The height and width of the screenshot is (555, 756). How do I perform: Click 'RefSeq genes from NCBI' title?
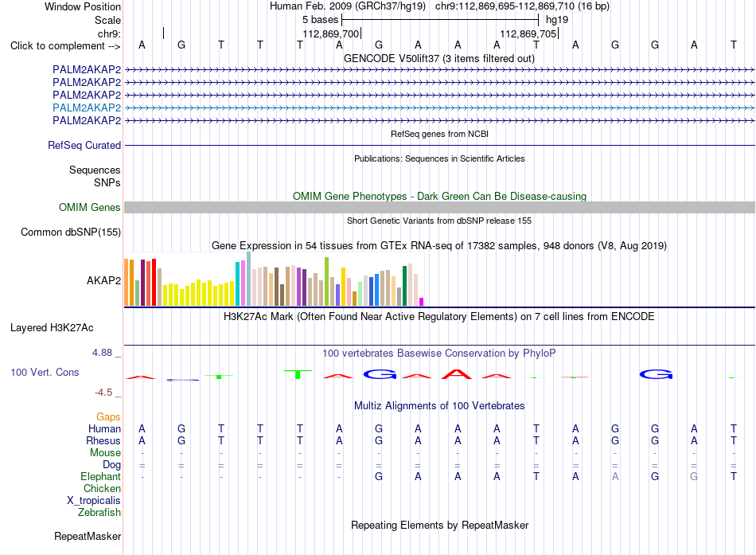pyautogui.click(x=439, y=134)
